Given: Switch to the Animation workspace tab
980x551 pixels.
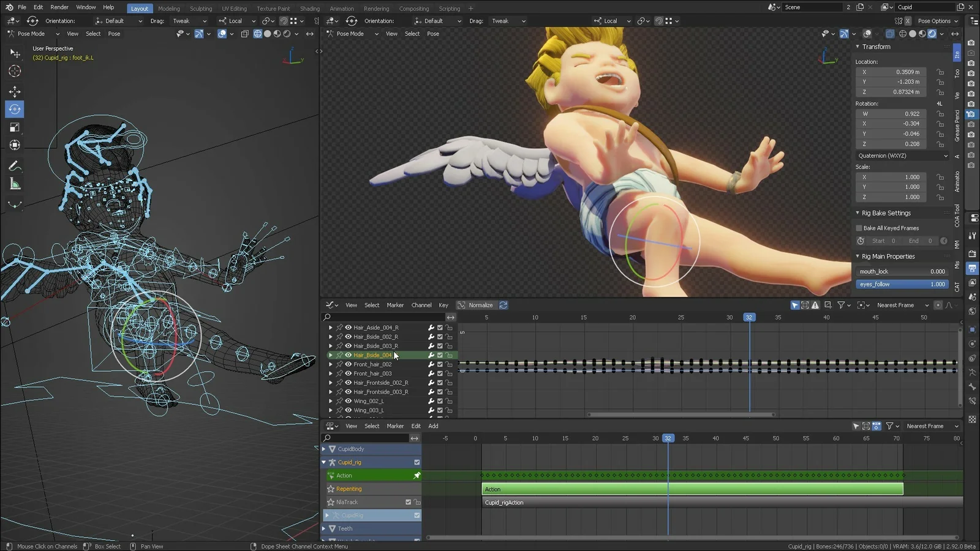Looking at the screenshot, I should (x=342, y=8).
